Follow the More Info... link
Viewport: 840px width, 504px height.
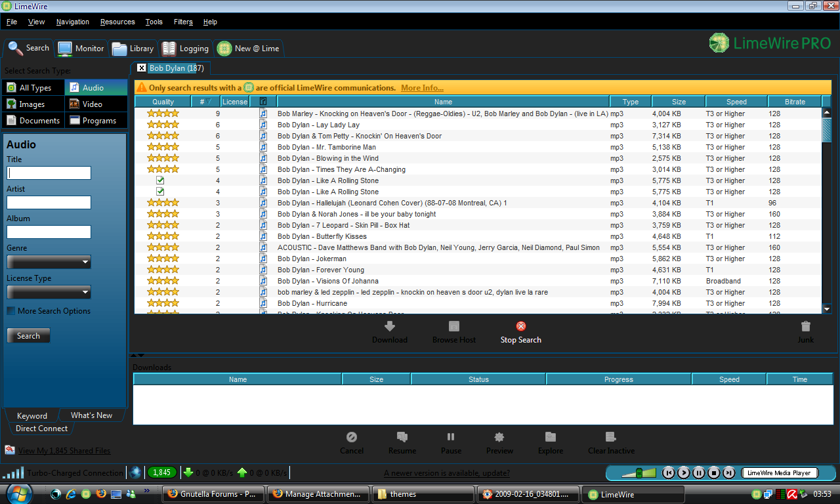[x=422, y=87]
